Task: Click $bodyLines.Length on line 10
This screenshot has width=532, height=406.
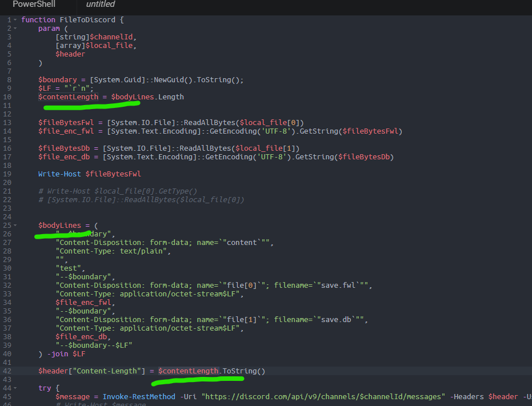Action: tap(147, 97)
